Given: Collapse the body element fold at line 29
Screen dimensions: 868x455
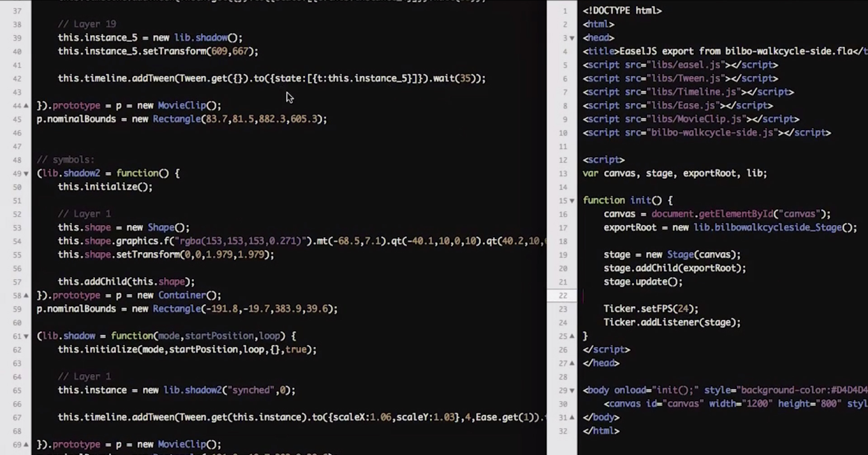Looking at the screenshot, I should pos(571,390).
